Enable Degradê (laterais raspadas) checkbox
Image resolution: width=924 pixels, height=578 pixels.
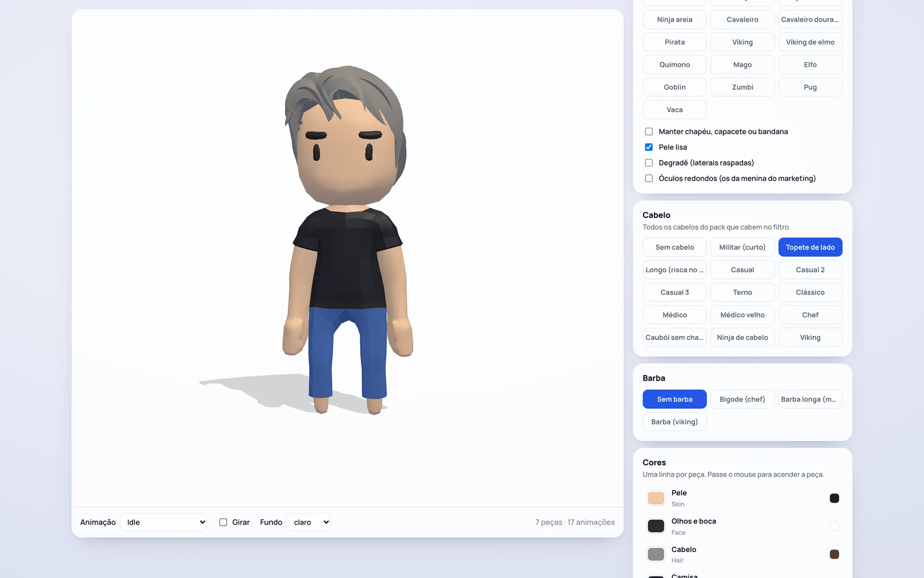tap(649, 163)
